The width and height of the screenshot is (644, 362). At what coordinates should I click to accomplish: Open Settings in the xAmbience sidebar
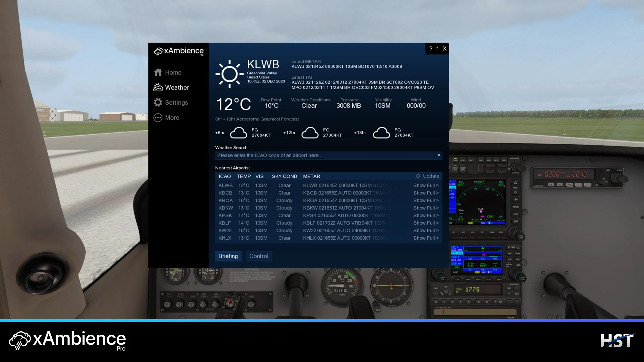point(171,103)
